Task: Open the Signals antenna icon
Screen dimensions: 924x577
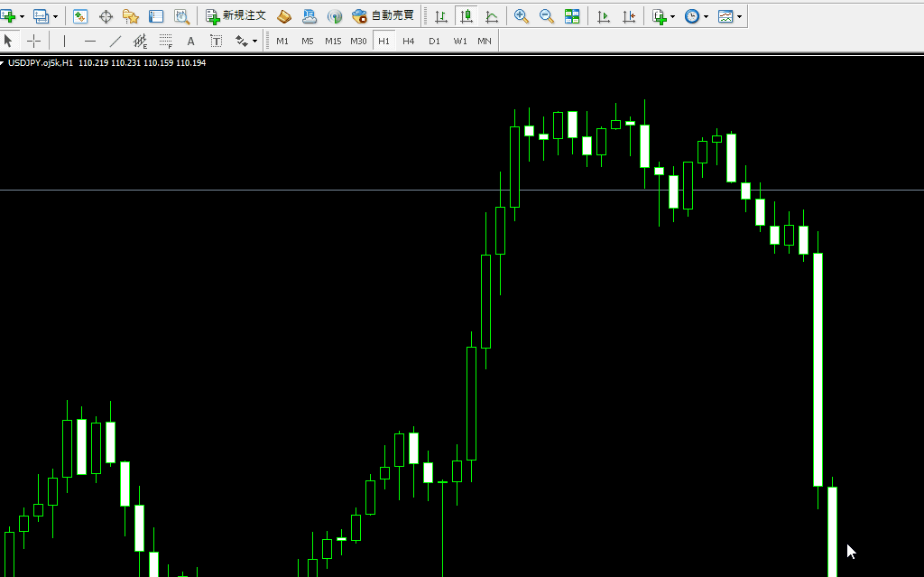Action: [x=335, y=16]
